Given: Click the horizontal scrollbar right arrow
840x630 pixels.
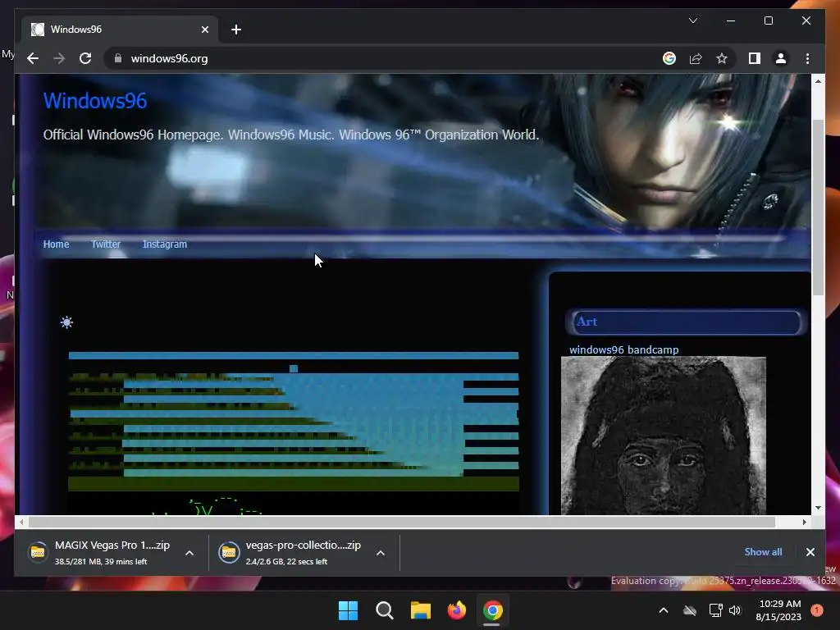Looking at the screenshot, I should [x=804, y=522].
